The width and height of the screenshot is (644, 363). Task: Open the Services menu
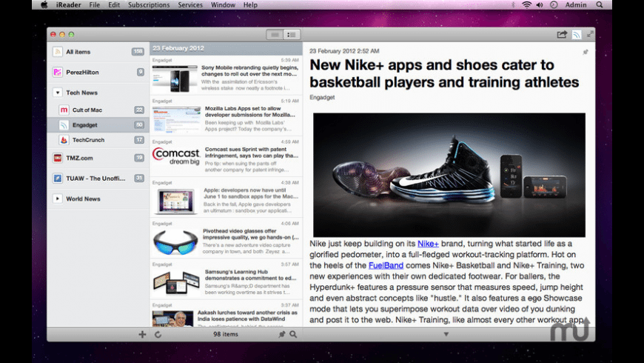click(x=190, y=5)
